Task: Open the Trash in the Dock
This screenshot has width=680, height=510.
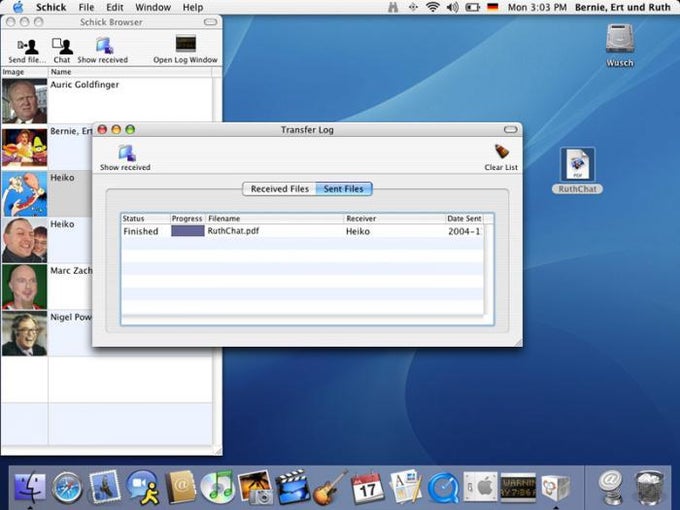Action: pyautogui.click(x=649, y=488)
